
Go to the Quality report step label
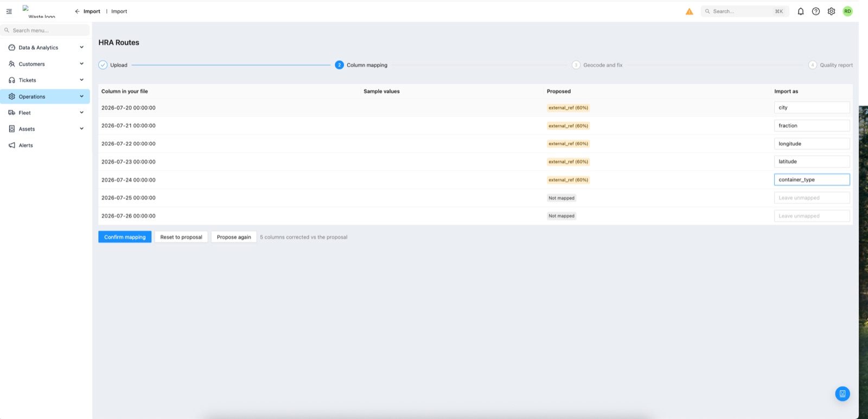[x=836, y=65]
